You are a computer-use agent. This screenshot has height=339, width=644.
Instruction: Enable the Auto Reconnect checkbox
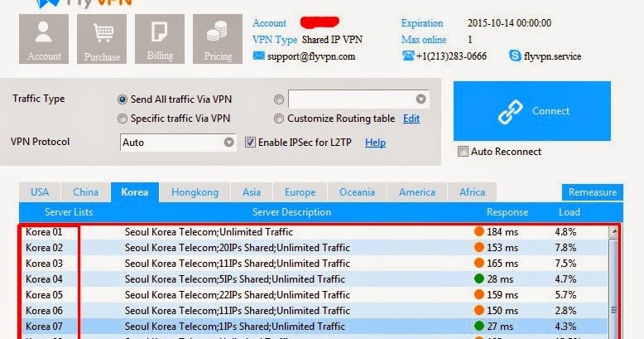tap(463, 152)
